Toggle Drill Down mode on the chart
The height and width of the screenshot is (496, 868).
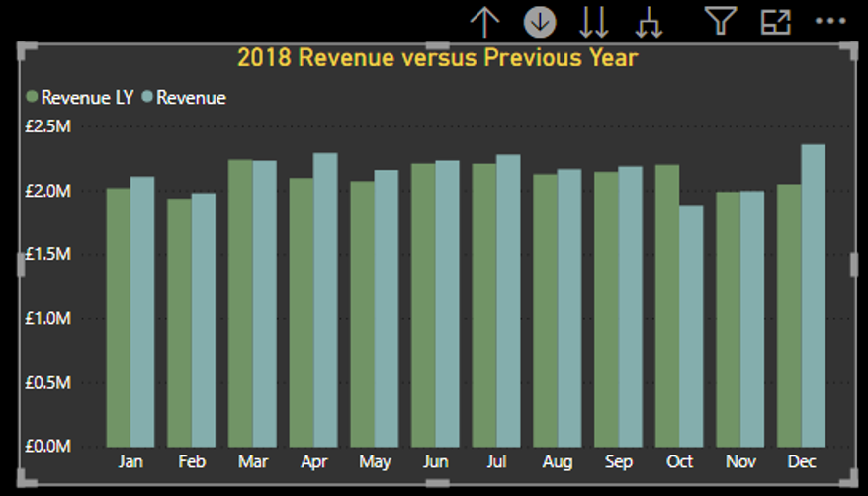point(540,21)
